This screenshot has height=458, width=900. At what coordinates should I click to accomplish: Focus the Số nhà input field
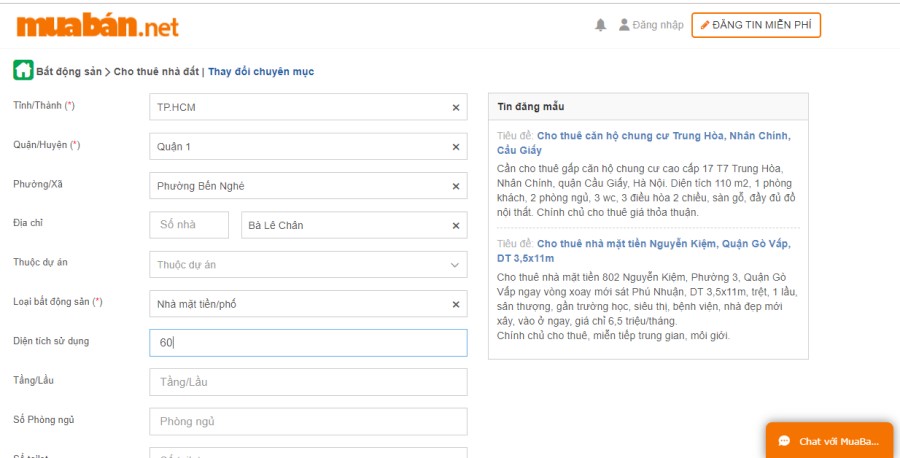[189, 225]
